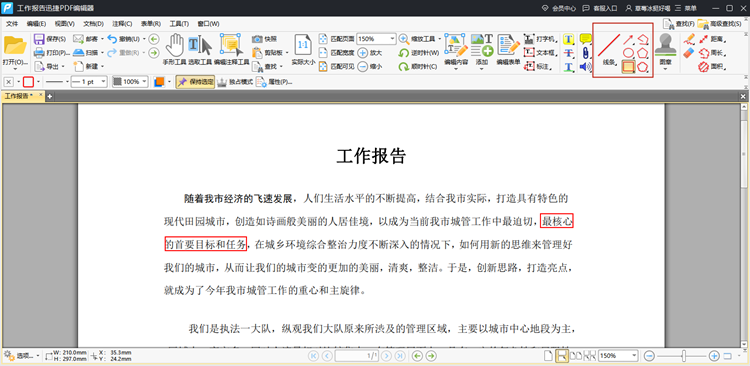Screen dimensions: 750x366
Task: Select the Arrow drawing tool
Action: point(628,39)
